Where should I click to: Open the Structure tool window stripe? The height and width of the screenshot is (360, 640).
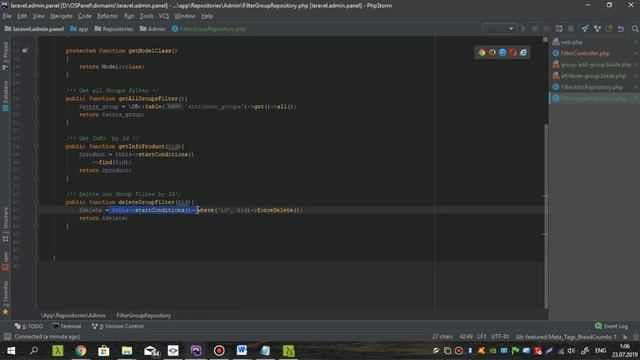click(5, 224)
